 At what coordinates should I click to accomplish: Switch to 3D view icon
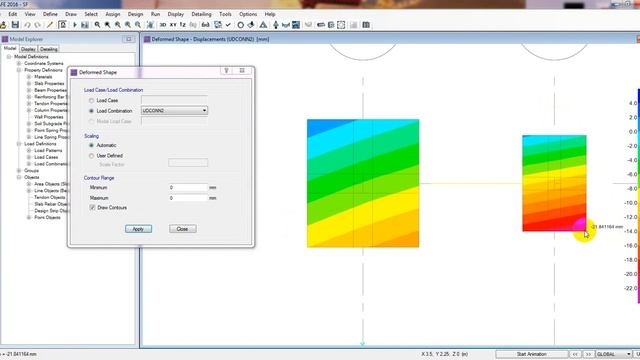(x=163, y=25)
